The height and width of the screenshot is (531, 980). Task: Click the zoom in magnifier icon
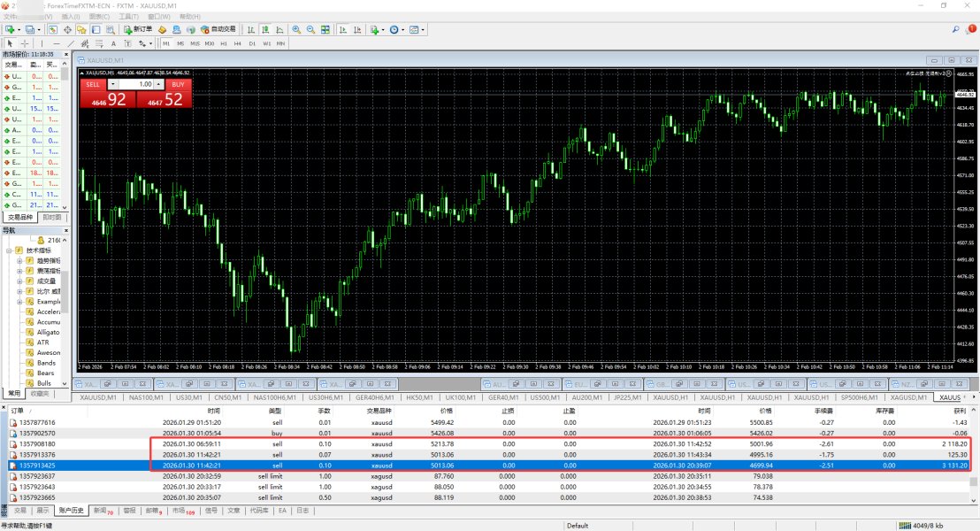[x=296, y=29]
